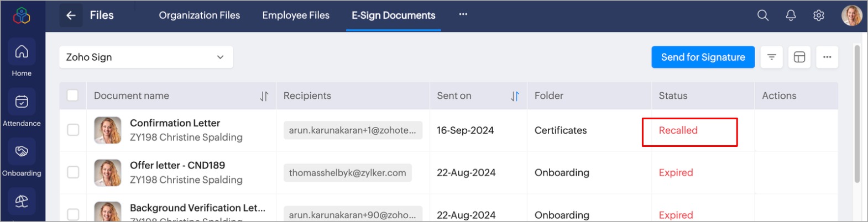This screenshot has width=868, height=222.
Task: Open more options beside the layout icon
Action: [x=827, y=57]
